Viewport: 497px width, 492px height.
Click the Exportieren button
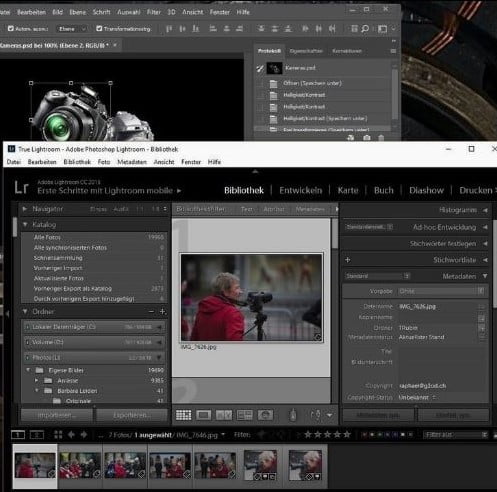[x=132, y=415]
